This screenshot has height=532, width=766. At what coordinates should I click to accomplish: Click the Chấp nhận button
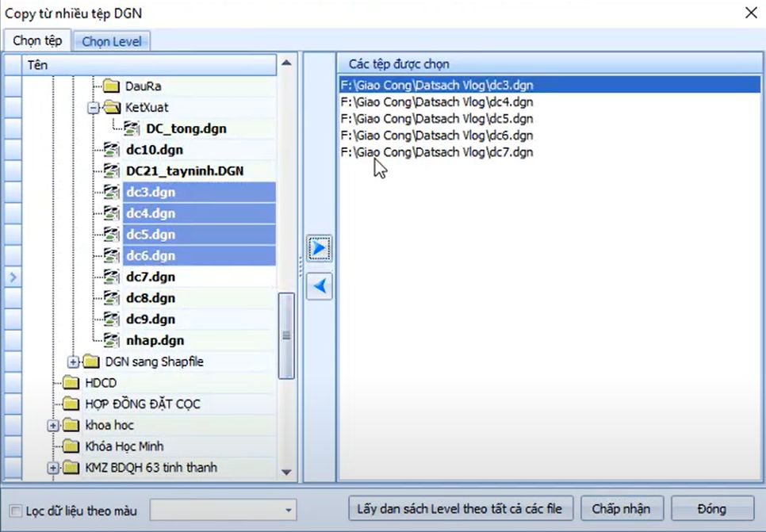[622, 508]
